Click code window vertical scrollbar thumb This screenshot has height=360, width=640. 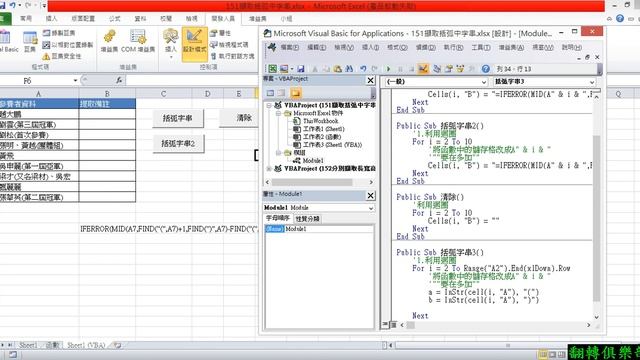596,218
